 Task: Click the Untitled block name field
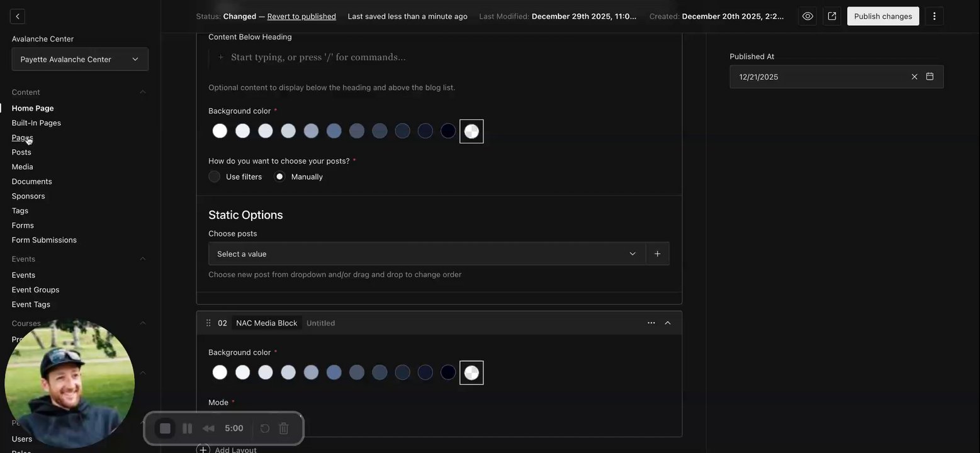point(320,323)
